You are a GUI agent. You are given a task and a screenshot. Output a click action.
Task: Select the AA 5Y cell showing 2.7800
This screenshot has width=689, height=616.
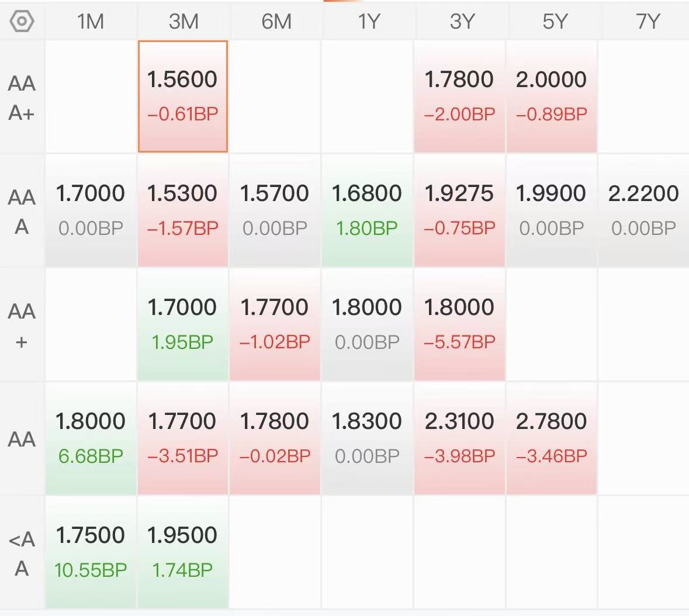pyautogui.click(x=551, y=438)
